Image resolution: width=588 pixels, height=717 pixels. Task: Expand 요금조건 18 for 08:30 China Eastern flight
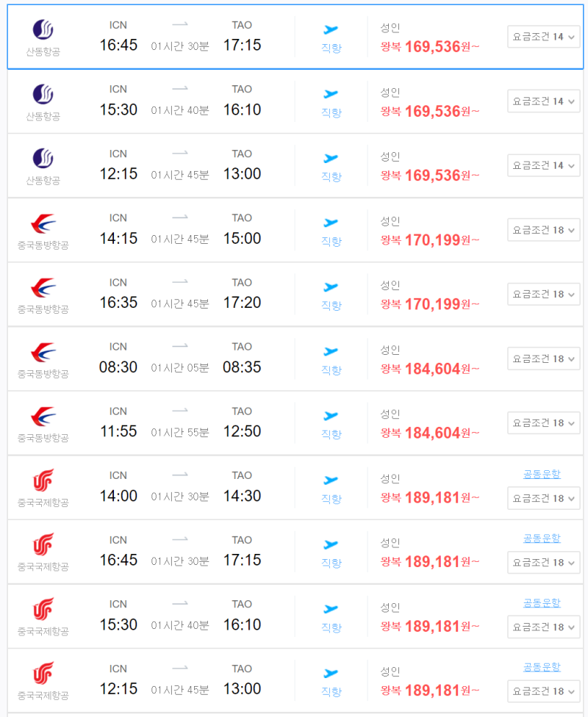pyautogui.click(x=544, y=359)
